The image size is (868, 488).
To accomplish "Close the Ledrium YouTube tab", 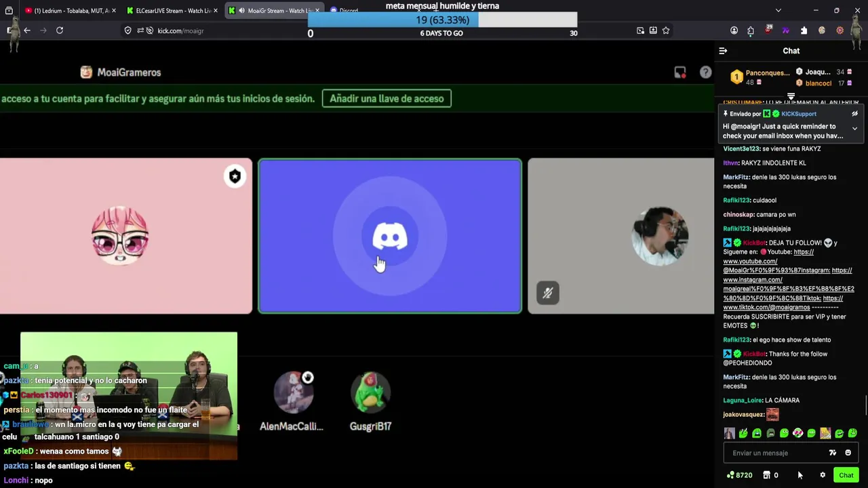I will pos(113,10).
